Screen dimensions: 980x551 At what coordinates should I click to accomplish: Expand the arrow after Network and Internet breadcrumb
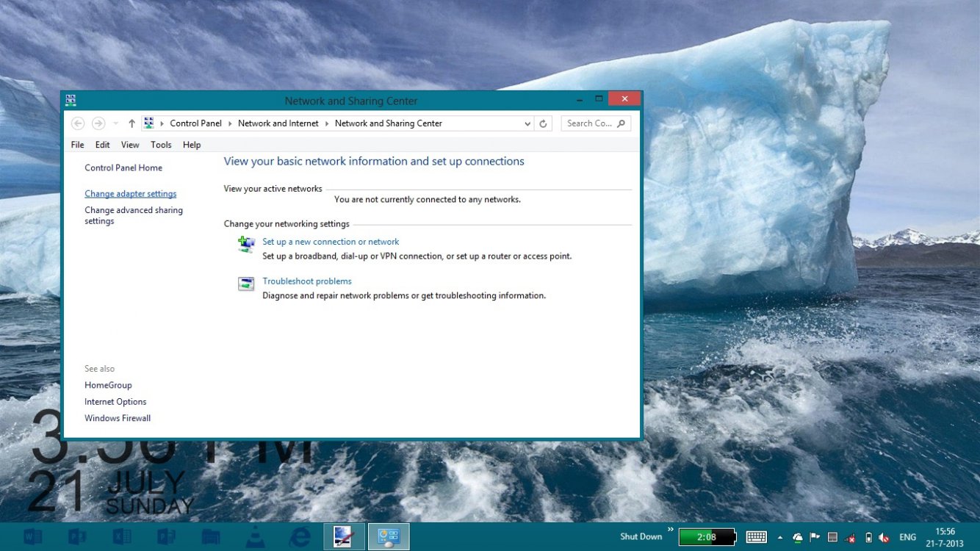tap(327, 123)
